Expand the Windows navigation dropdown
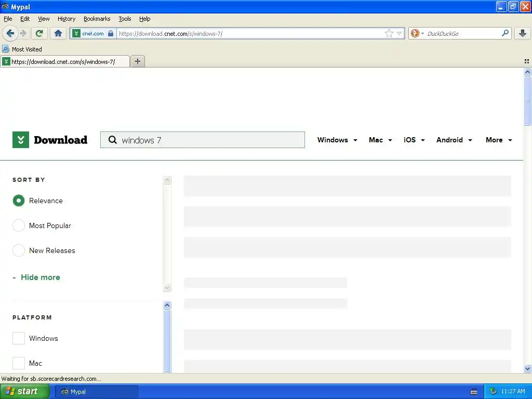Screen dimensions: 532x399 click(x=337, y=140)
